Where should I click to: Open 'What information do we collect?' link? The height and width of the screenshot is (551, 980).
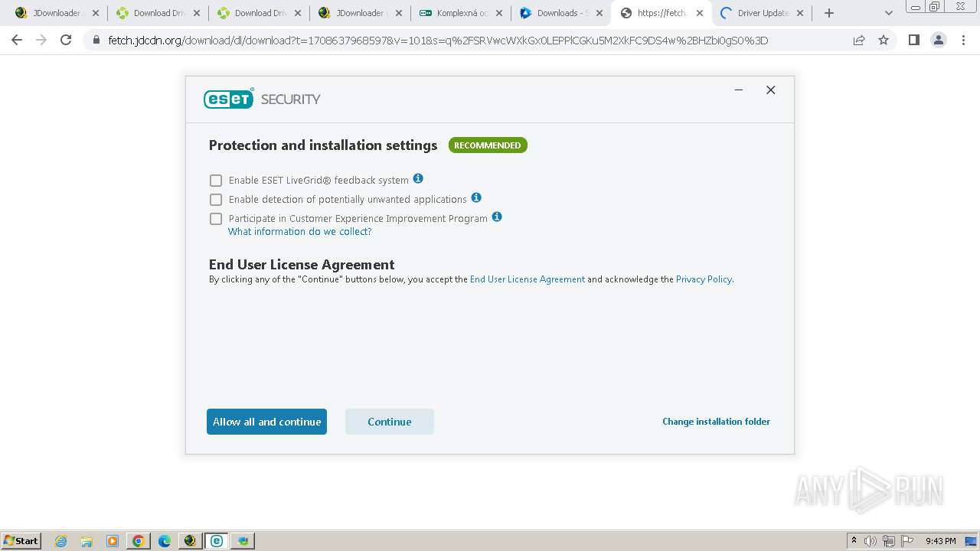(x=299, y=232)
